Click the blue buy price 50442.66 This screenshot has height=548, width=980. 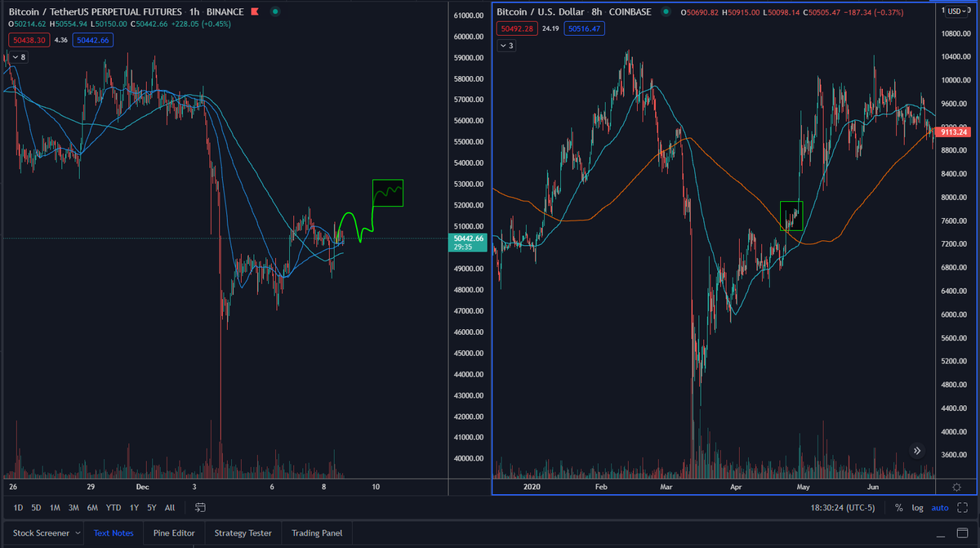(x=94, y=40)
